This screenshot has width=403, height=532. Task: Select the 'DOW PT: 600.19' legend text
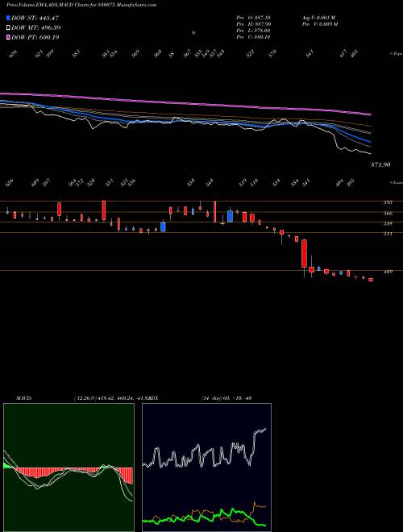point(35,37)
